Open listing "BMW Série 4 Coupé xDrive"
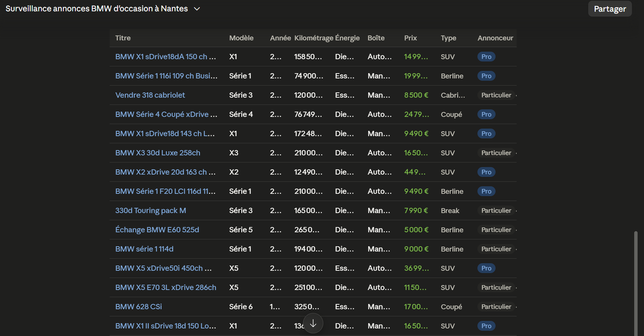 [167, 114]
